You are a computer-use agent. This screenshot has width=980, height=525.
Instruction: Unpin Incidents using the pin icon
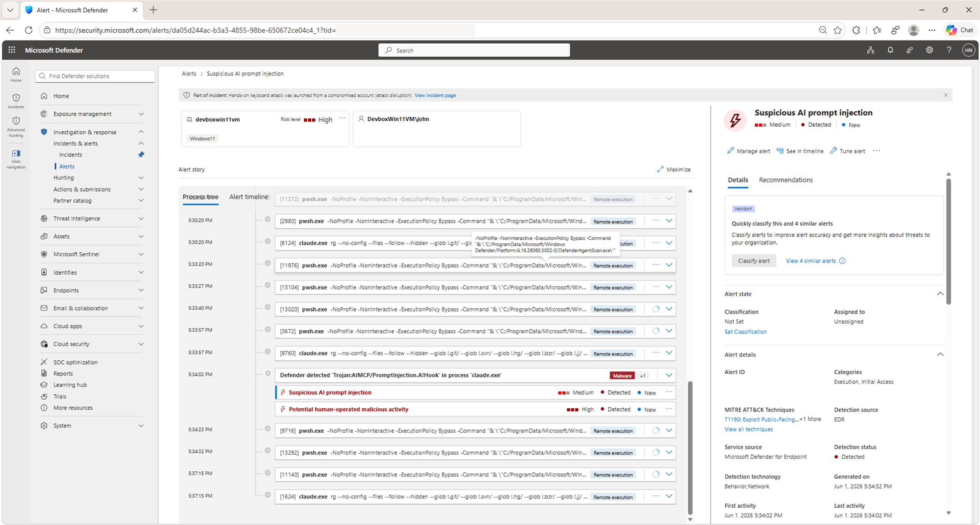pos(141,154)
